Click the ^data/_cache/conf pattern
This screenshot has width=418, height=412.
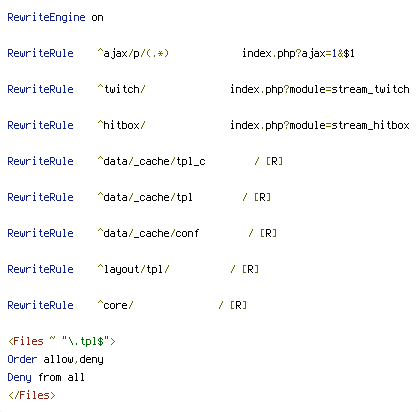pyautogui.click(x=148, y=233)
